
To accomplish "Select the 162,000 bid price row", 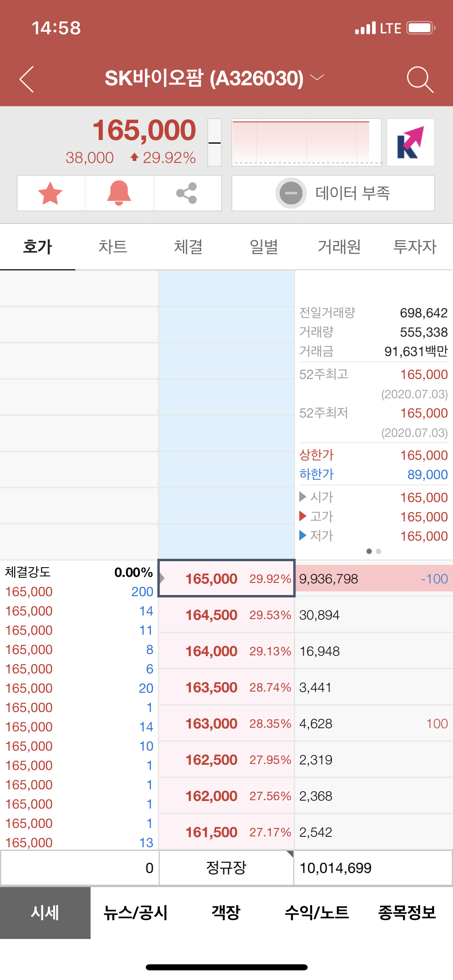I will (227, 796).
